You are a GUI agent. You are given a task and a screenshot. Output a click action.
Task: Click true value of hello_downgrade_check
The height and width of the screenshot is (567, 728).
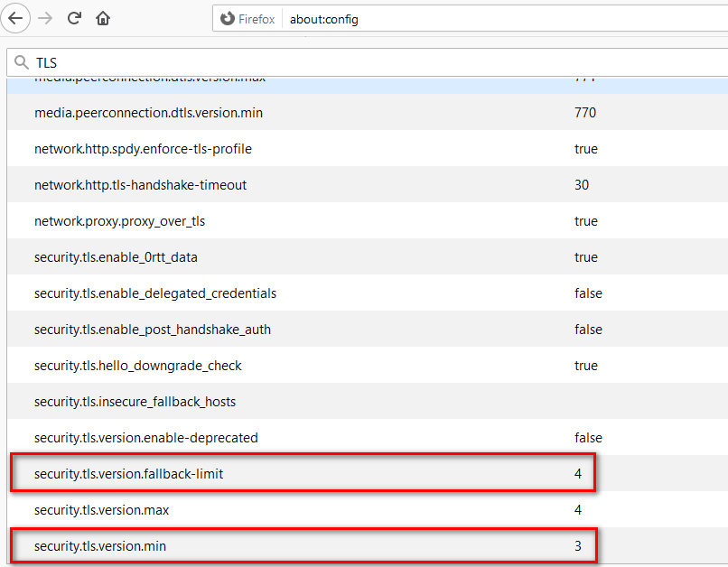(586, 366)
